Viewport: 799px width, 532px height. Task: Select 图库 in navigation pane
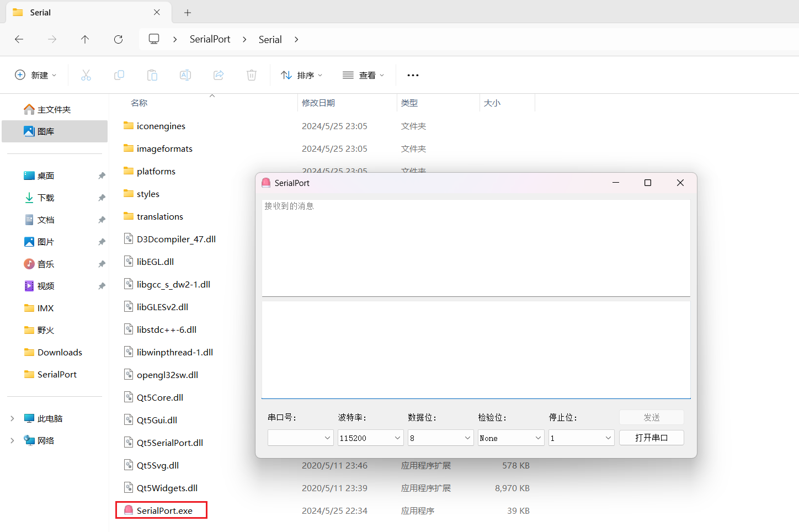coord(55,131)
